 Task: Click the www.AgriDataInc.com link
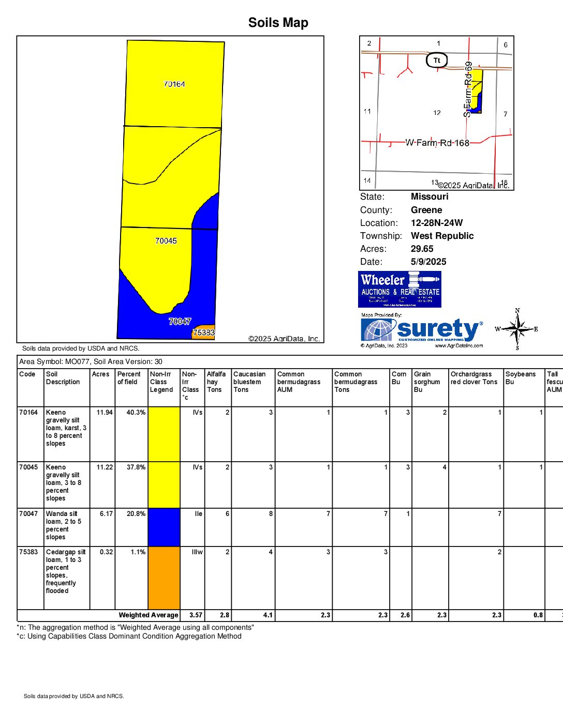click(x=459, y=345)
